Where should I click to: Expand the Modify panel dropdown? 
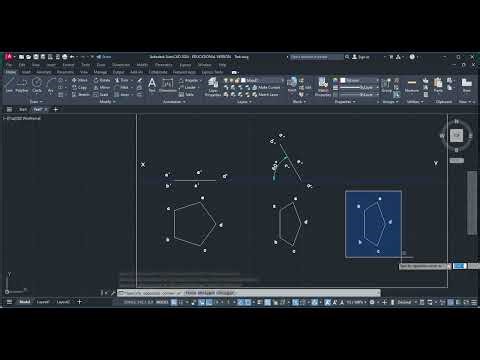click(x=107, y=102)
